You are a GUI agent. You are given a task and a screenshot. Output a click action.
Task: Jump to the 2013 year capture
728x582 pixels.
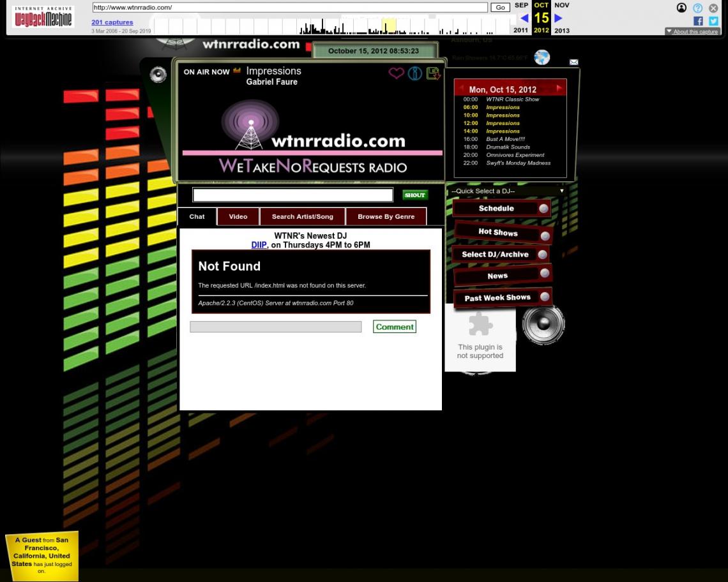[x=562, y=31]
